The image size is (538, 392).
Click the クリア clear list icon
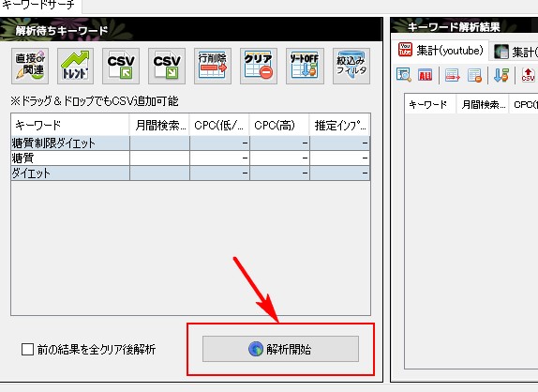[259, 66]
